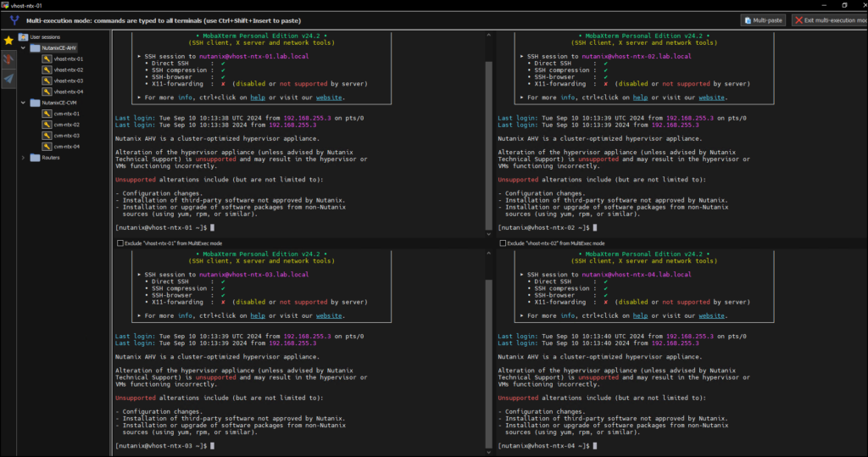Click the key icon for vhost-ntx-02 session
Screen dimensions: 868x457
pyautogui.click(x=47, y=70)
